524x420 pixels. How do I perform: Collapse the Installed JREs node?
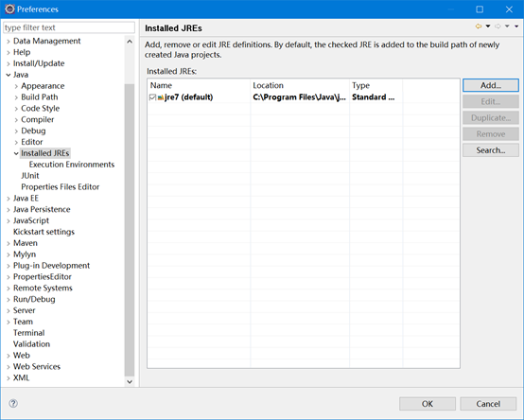click(16, 153)
